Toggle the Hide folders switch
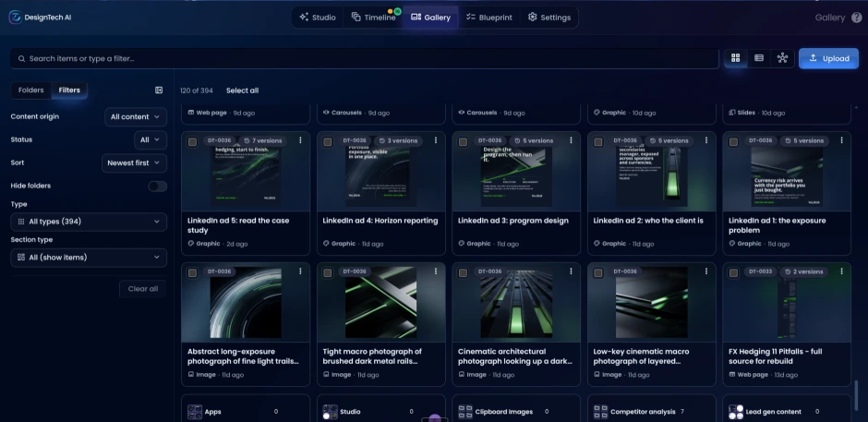The height and width of the screenshot is (422, 868). 157,187
